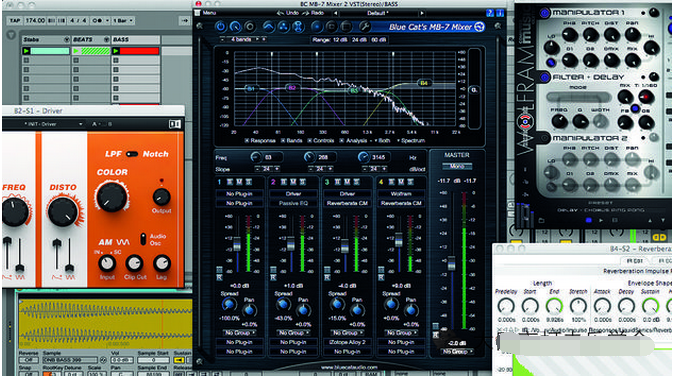Screen dimensions: 677x384
Task: Click the Manipulator 1 power button
Action: [x=545, y=13]
